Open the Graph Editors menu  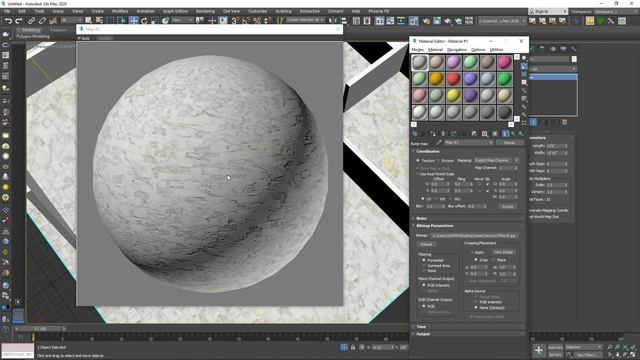click(x=175, y=11)
